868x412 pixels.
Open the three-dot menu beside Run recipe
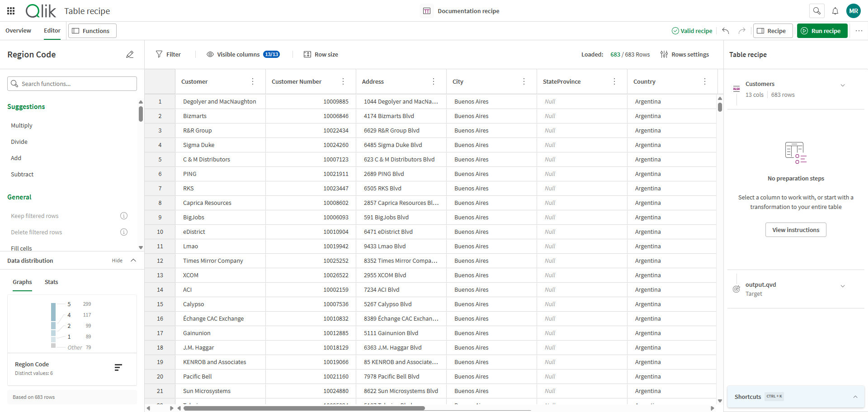(x=859, y=31)
